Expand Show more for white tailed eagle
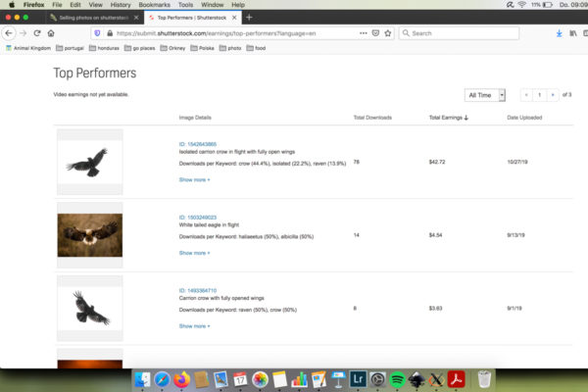The width and height of the screenshot is (588, 392). [x=194, y=253]
